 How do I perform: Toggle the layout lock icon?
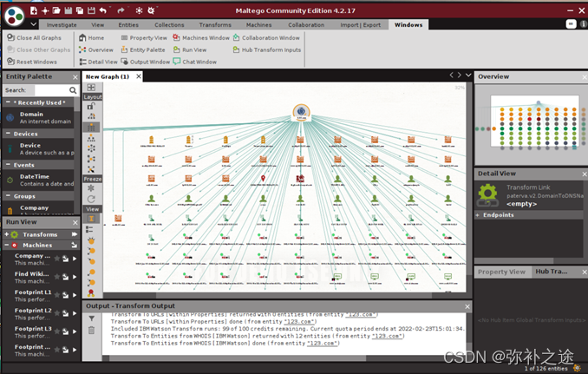coord(91,106)
